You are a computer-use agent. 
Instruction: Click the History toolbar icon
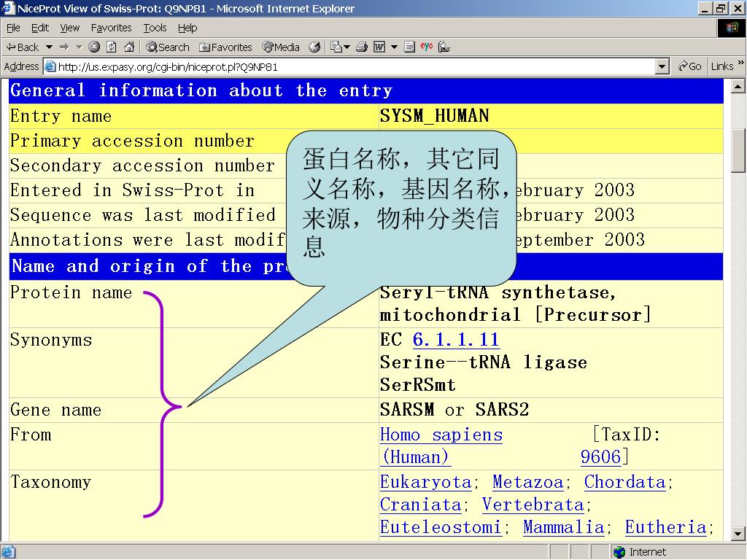[x=314, y=47]
